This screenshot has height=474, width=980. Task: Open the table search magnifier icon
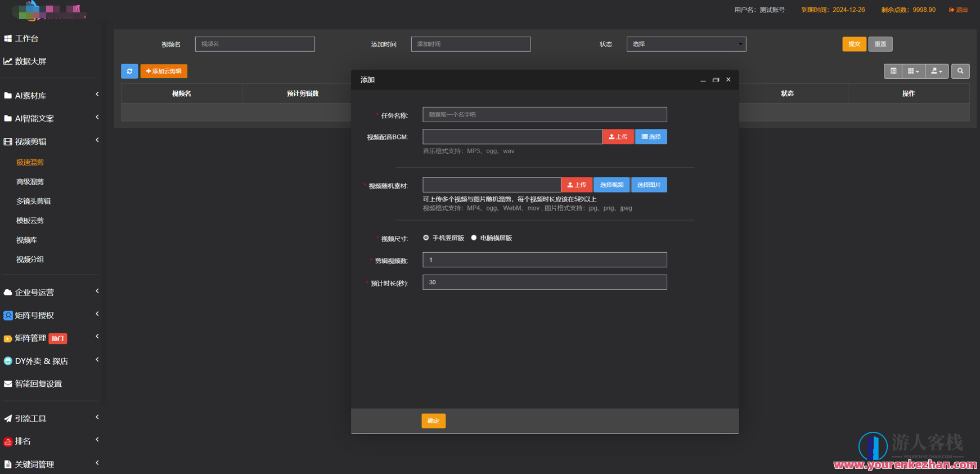pyautogui.click(x=960, y=71)
